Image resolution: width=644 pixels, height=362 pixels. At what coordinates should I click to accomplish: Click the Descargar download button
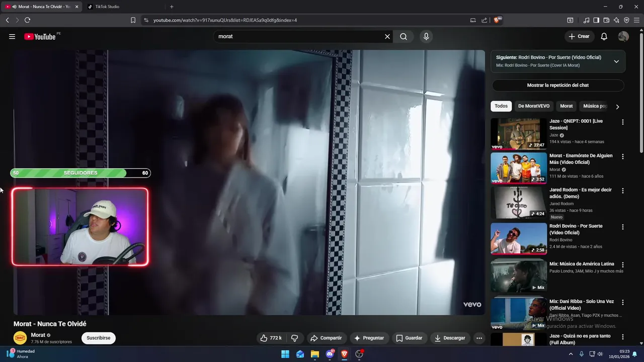(x=450, y=338)
